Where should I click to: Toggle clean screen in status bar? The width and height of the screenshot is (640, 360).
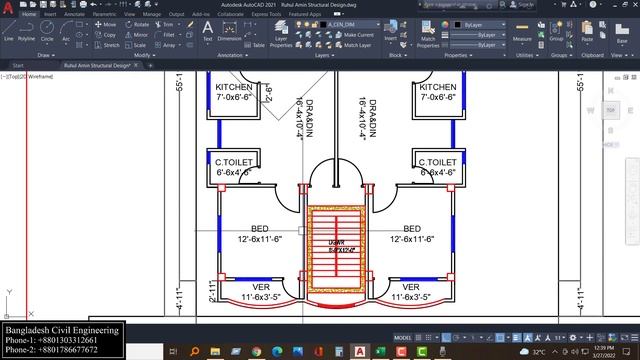624,338
